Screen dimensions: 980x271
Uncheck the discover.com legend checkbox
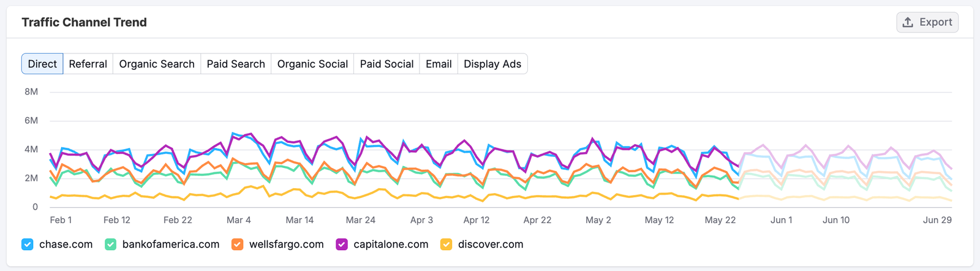[447, 244]
